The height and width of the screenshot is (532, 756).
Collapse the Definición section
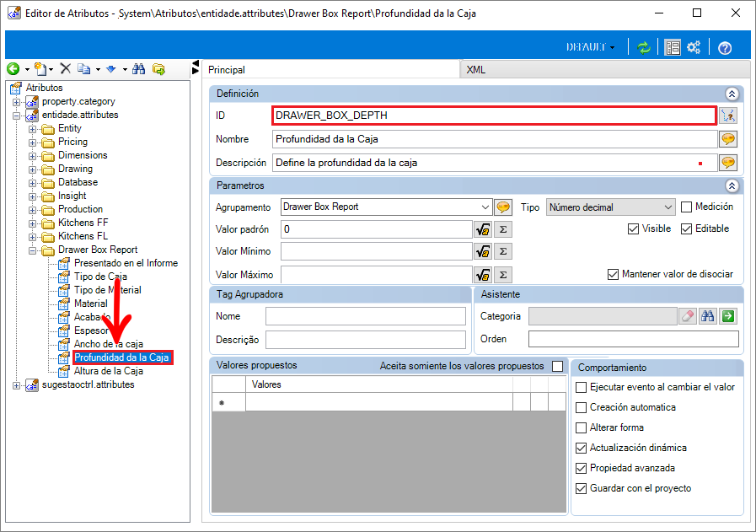(732, 94)
